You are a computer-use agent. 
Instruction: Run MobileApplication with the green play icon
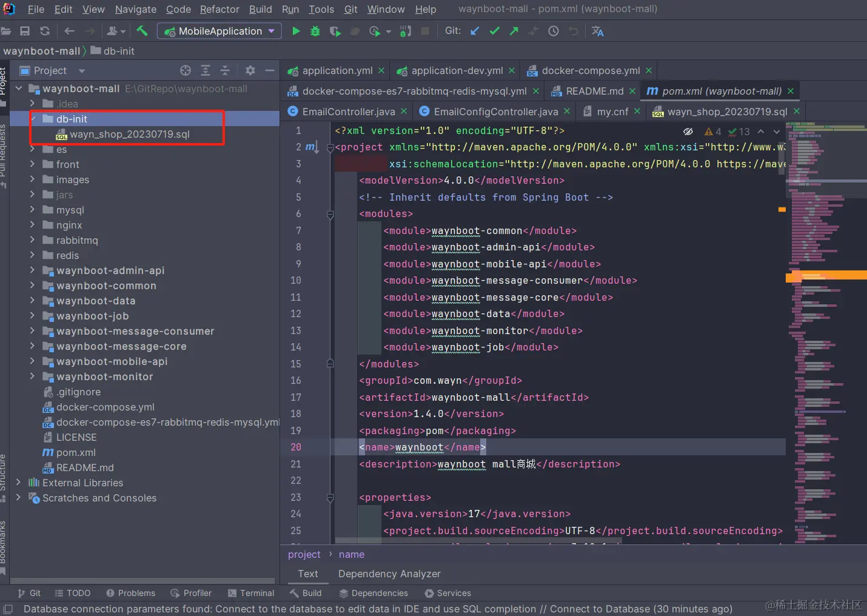pyautogui.click(x=296, y=31)
